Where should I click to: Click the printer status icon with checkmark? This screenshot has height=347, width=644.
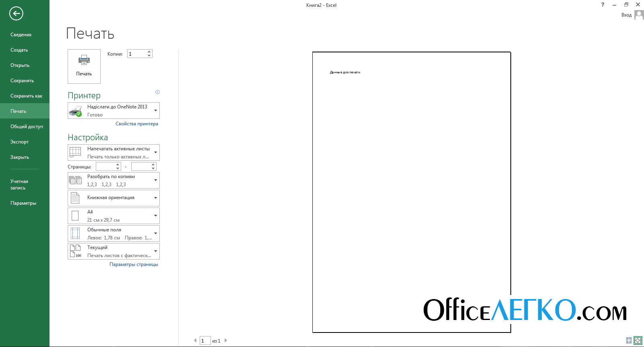pos(75,111)
